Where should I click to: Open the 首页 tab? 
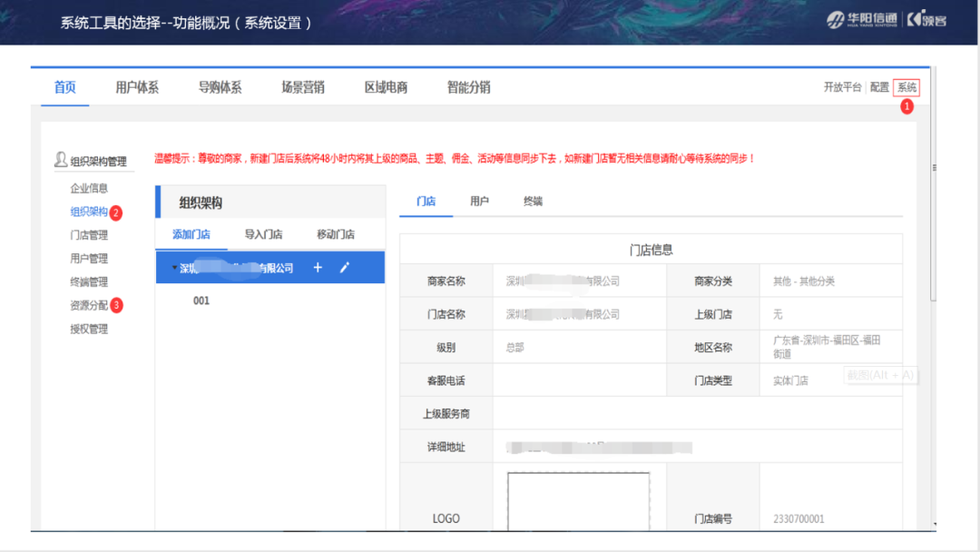point(65,87)
